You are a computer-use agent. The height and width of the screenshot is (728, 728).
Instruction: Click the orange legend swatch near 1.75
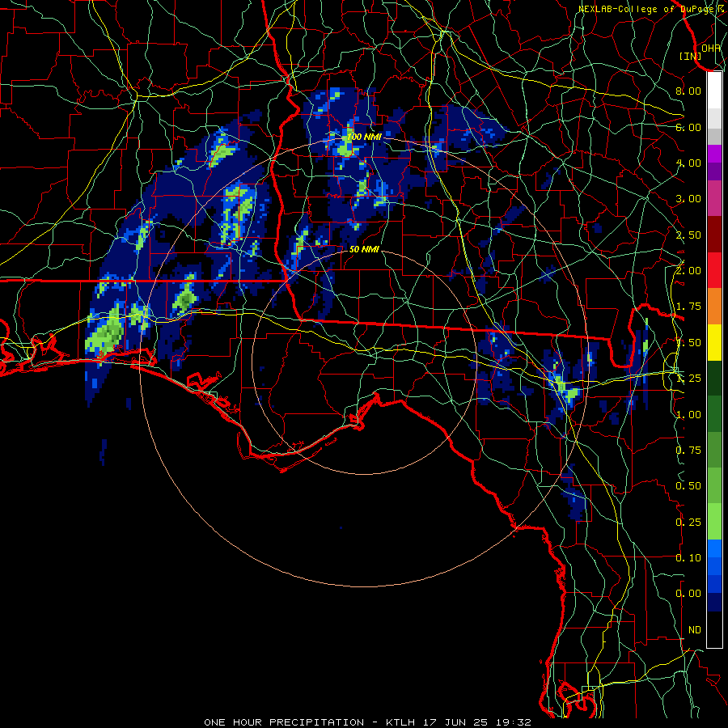714,306
